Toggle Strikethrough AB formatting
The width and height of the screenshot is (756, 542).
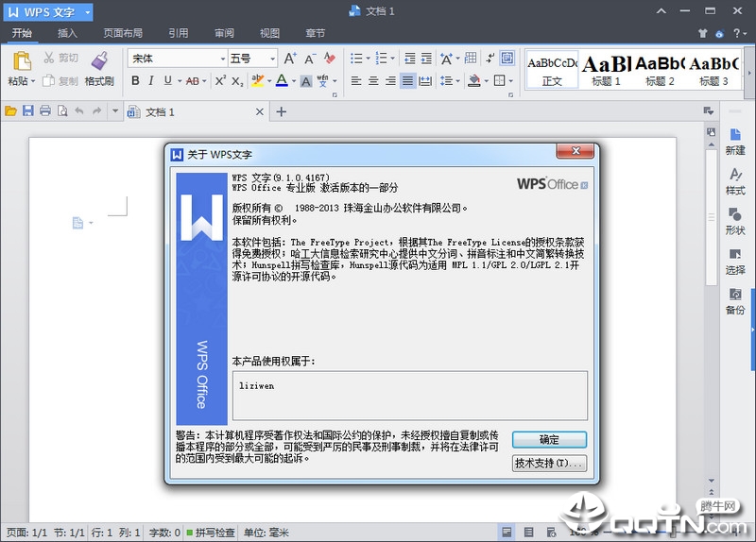pos(193,81)
